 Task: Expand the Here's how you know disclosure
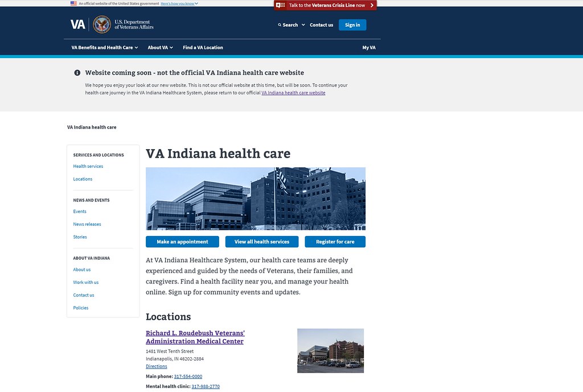click(178, 3)
